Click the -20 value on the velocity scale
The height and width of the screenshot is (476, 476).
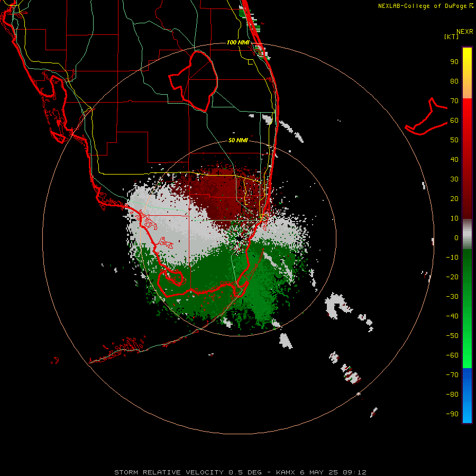[x=452, y=277]
